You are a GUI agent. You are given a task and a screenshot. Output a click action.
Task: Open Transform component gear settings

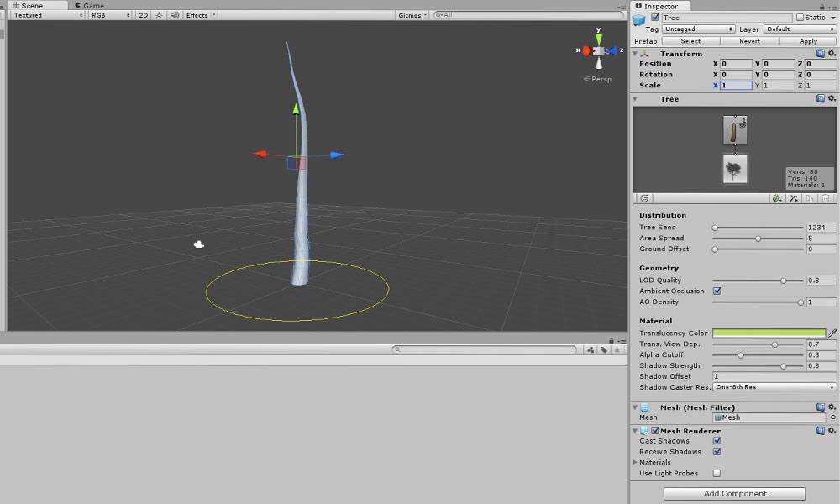click(x=832, y=53)
